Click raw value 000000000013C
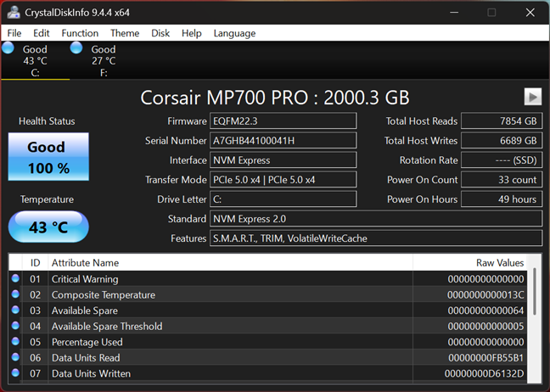The image size is (550, 392). [x=485, y=295]
